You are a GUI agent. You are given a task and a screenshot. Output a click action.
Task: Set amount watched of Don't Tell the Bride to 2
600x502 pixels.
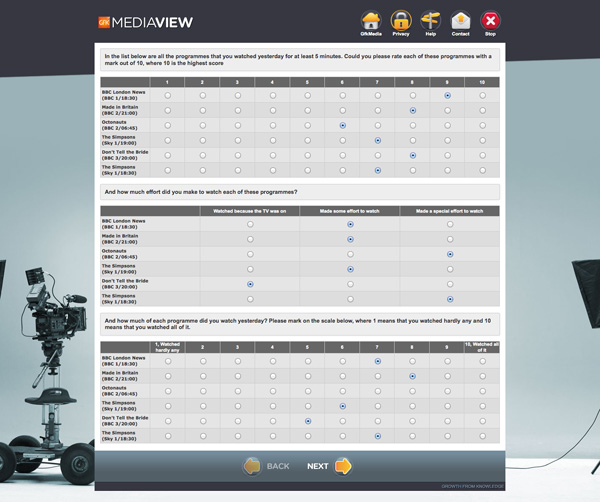[203, 421]
